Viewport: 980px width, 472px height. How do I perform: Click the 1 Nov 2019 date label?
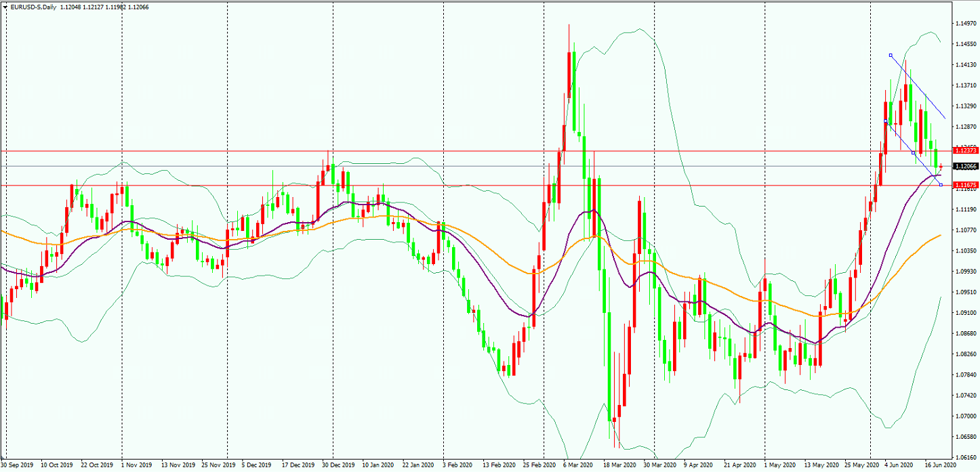point(138,466)
